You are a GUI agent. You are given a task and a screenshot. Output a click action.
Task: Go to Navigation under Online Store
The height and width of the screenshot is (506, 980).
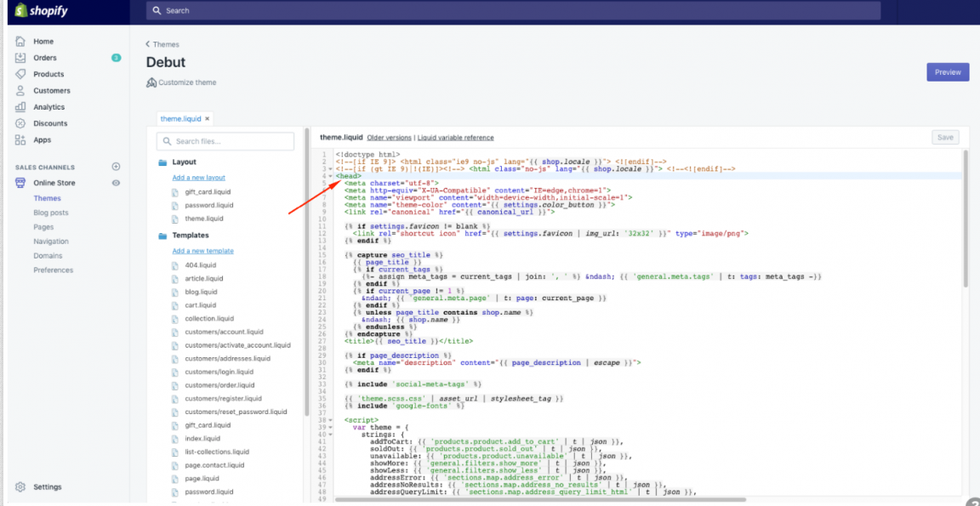tap(51, 242)
